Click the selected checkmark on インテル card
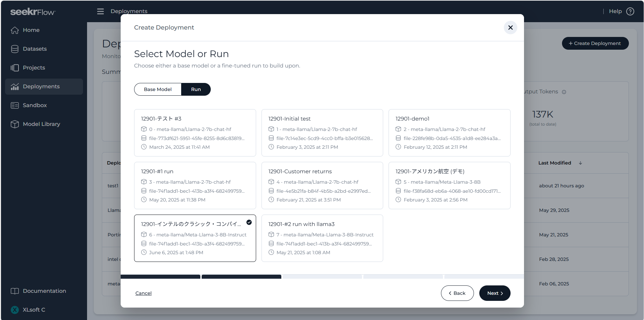The height and width of the screenshot is (320, 644). point(249,222)
